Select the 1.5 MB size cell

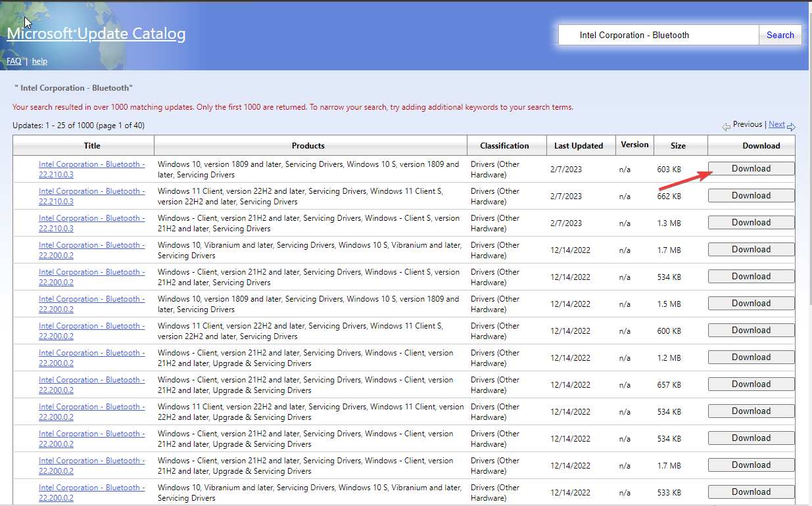(x=669, y=304)
